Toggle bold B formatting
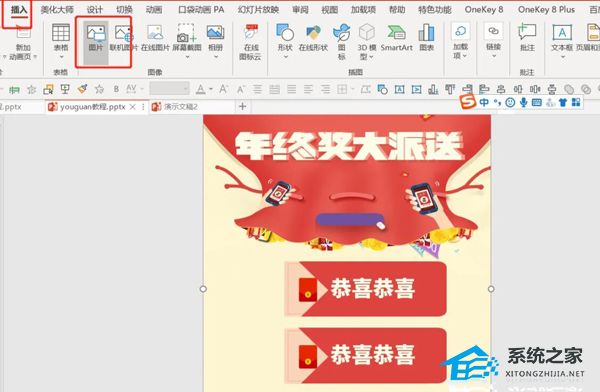The image size is (600, 392). (x=116, y=89)
